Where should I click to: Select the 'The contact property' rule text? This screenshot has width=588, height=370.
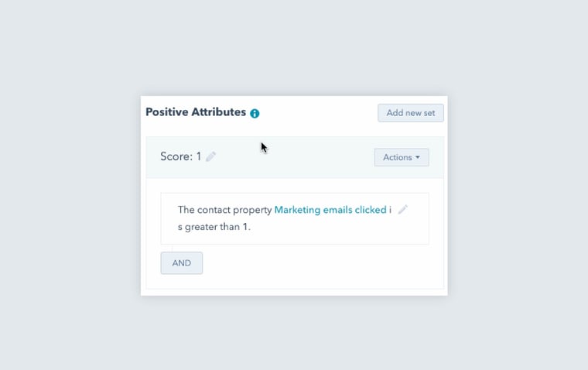pyautogui.click(x=224, y=210)
